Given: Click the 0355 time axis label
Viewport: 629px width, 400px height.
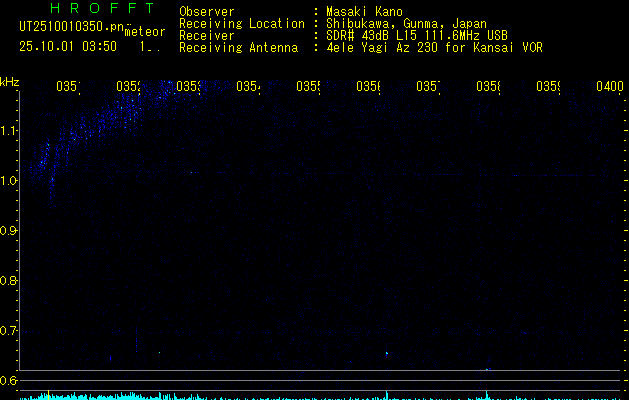Looking at the screenshot, I should click(x=308, y=86).
